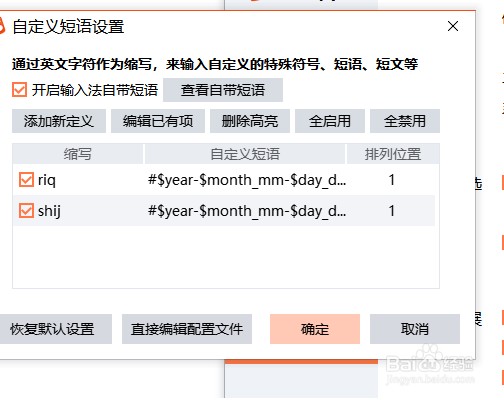
Task: Confirm with the 确定 button
Action: pyautogui.click(x=315, y=329)
